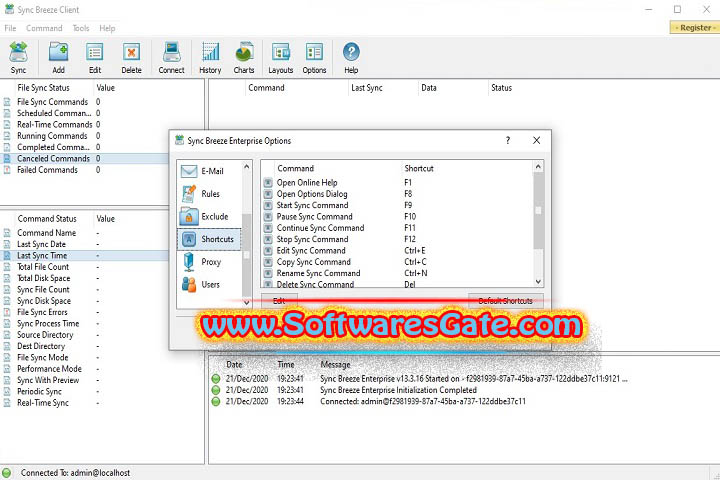This screenshot has width=720, height=480.
Task: Click the icon beside Open Options Dialog
Action: click(268, 194)
